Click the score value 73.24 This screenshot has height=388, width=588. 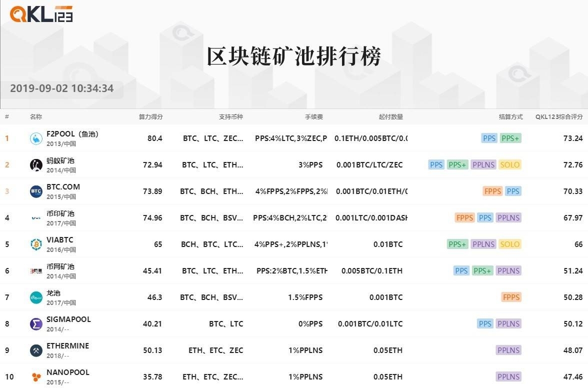pos(573,138)
